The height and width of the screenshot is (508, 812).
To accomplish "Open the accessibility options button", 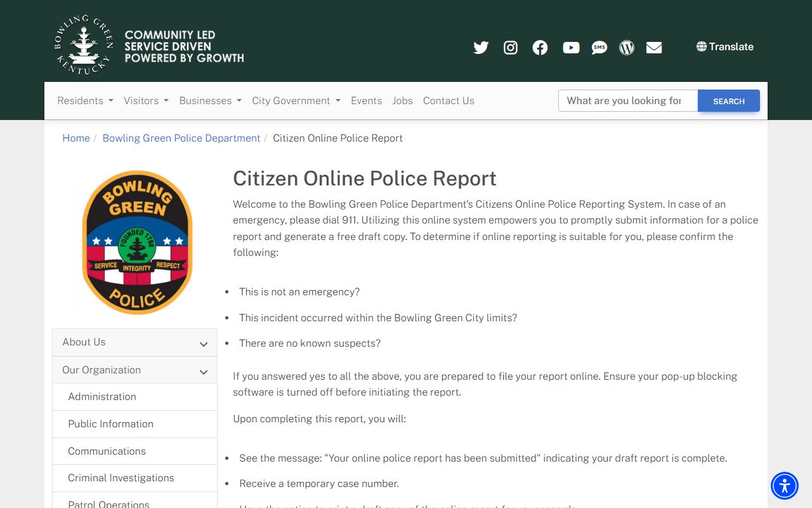I will [x=785, y=486].
